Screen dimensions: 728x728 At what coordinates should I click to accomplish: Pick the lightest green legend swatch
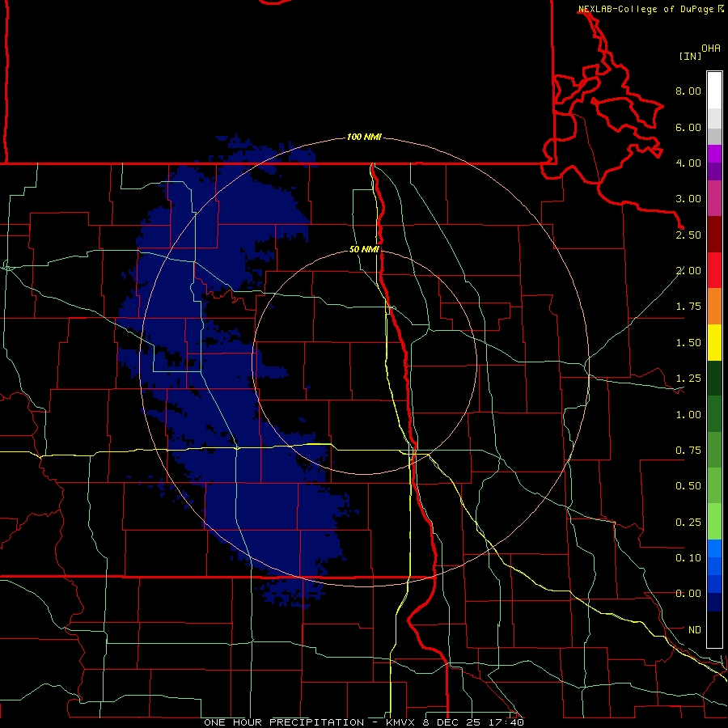point(714,522)
